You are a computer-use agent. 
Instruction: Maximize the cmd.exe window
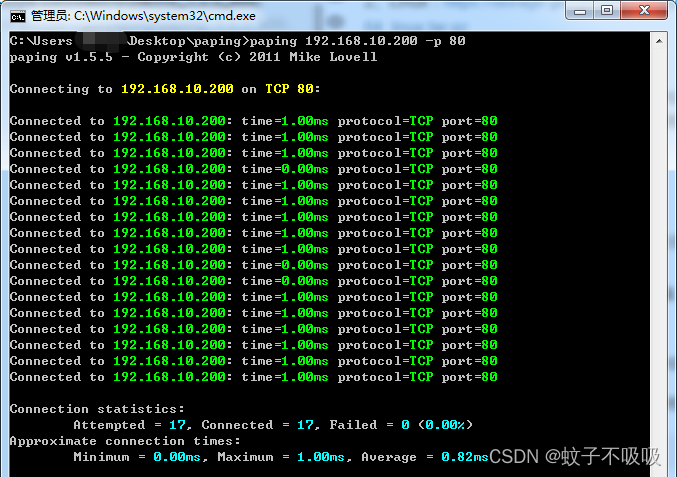coord(607,11)
